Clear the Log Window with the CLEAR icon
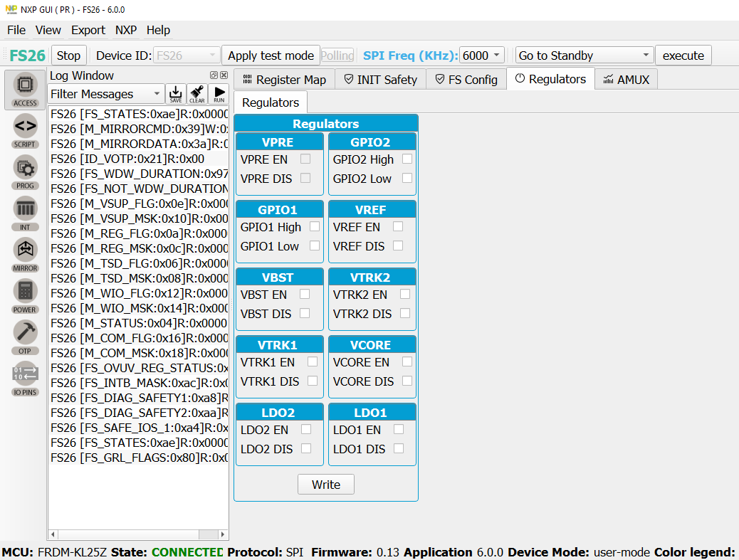The height and width of the screenshot is (560, 739). (196, 93)
